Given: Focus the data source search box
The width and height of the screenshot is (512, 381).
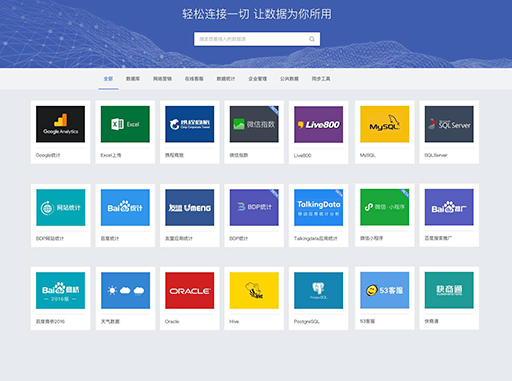Looking at the screenshot, I should tap(257, 39).
